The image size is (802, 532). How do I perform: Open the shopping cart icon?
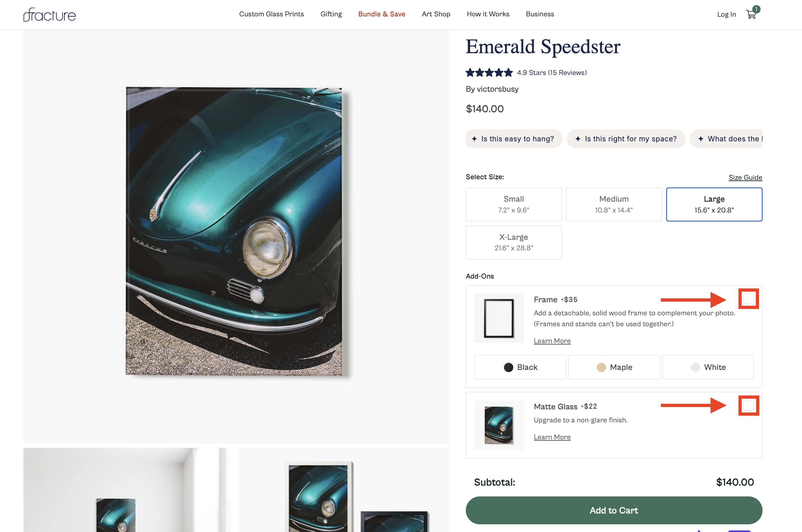(x=751, y=15)
